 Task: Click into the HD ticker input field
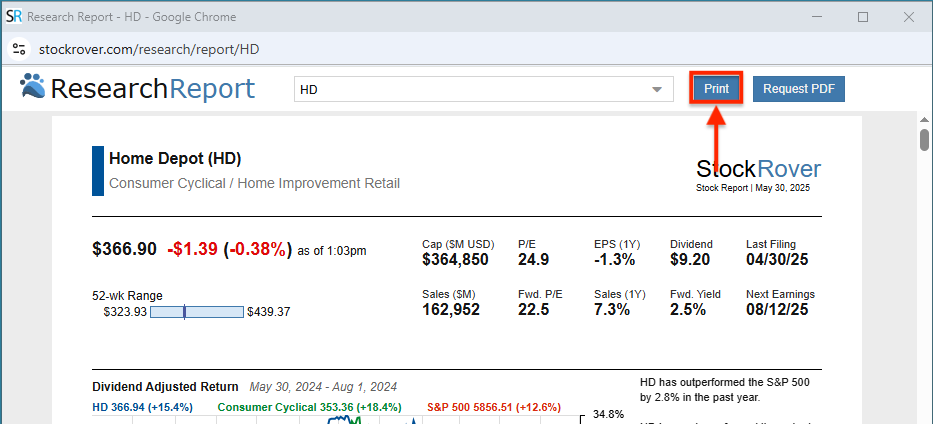point(483,89)
